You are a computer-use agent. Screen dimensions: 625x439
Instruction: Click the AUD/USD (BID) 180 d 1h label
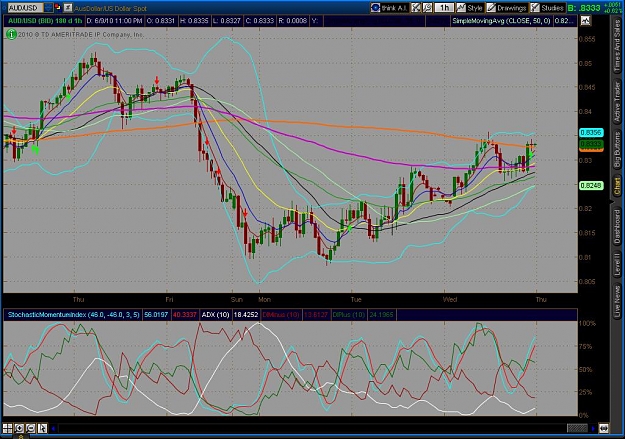coord(45,21)
